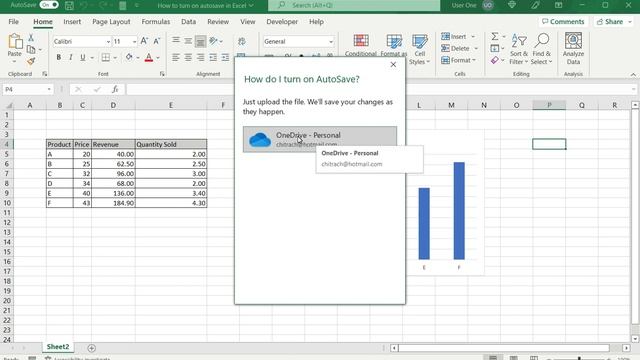
Task: Click the Format Painter brush icon
Action: point(31,61)
